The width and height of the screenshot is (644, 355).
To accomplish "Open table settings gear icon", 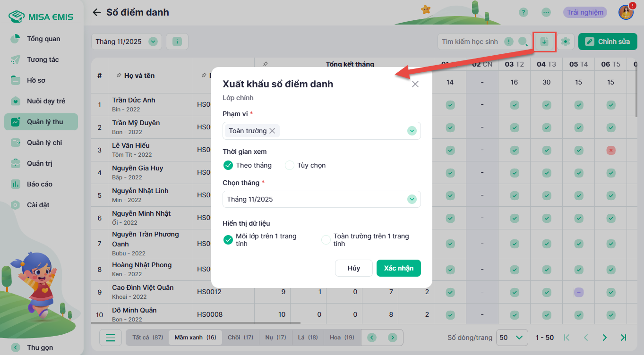I will (x=566, y=42).
